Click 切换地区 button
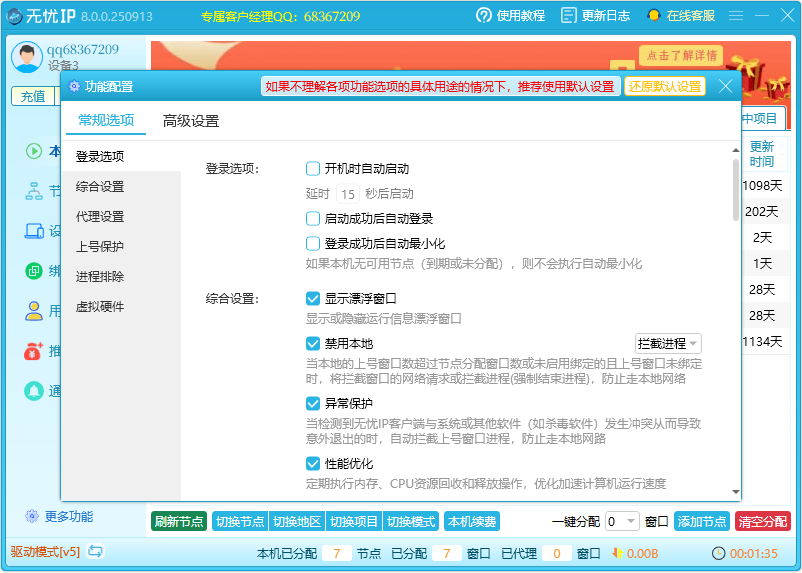Viewport: 802px width, 573px height. pyautogui.click(x=297, y=522)
